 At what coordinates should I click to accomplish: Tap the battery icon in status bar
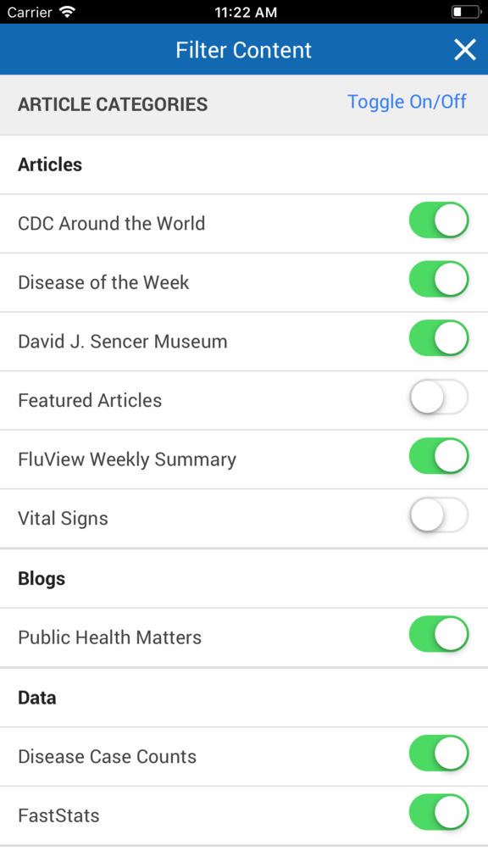[467, 12]
